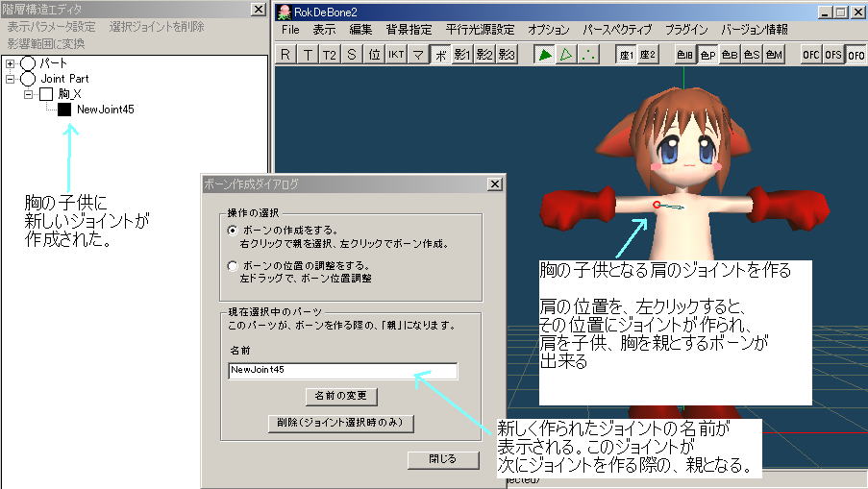The width and height of the screenshot is (868, 489).
Task: Click the 影1 toolbar button
Action: (x=463, y=55)
